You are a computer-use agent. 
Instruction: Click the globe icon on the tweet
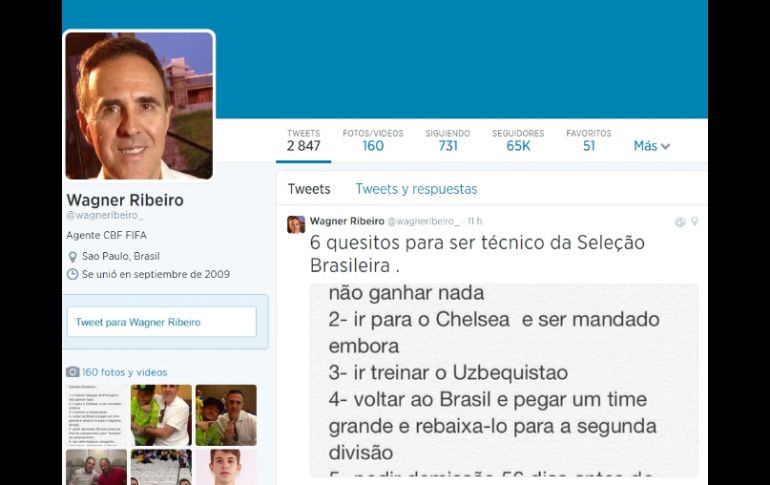point(680,222)
